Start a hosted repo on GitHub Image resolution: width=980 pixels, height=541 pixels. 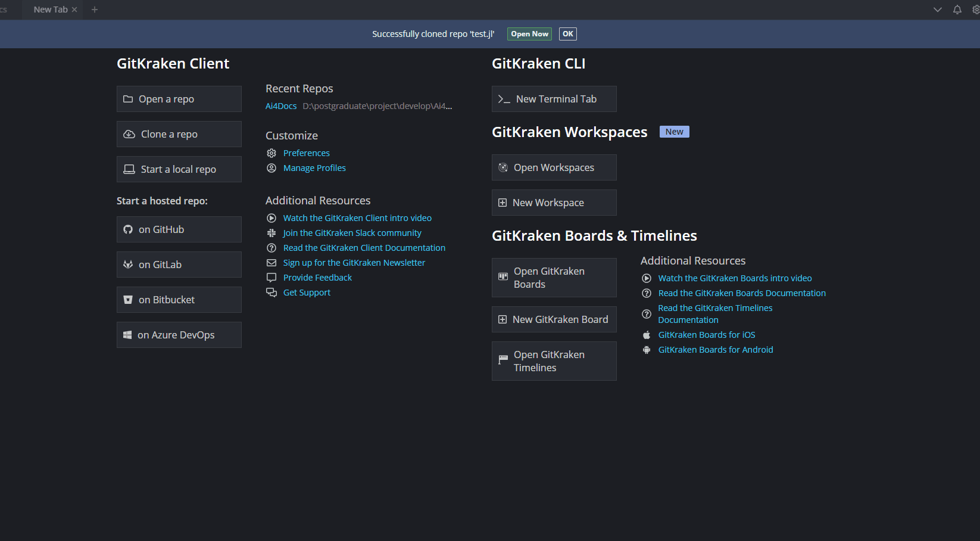pos(179,229)
